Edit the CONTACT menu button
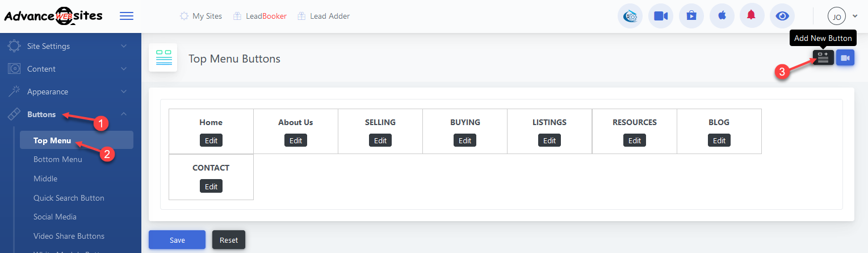868x253 pixels. (211, 186)
